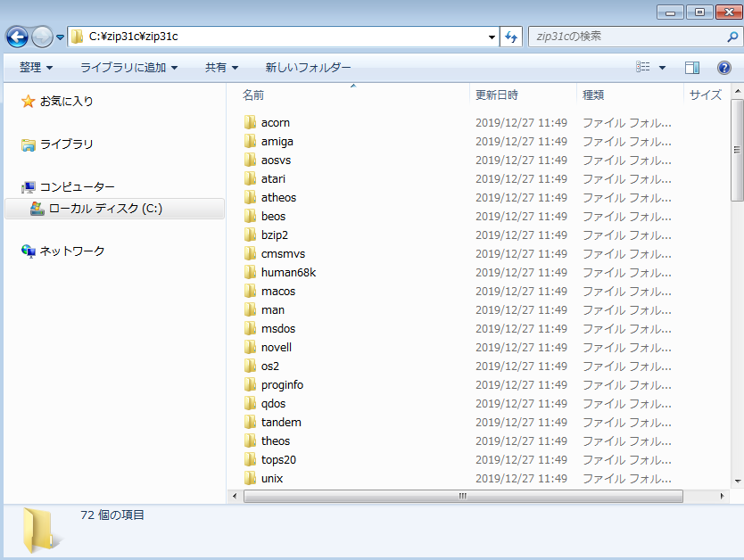Select the proginfo folder icon
The image size is (744, 560).
coord(250,384)
